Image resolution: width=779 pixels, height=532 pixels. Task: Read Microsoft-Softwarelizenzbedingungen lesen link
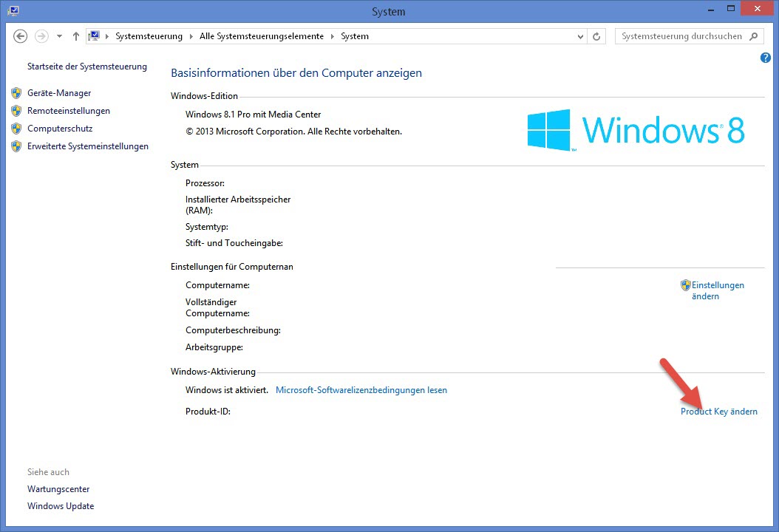pos(361,390)
